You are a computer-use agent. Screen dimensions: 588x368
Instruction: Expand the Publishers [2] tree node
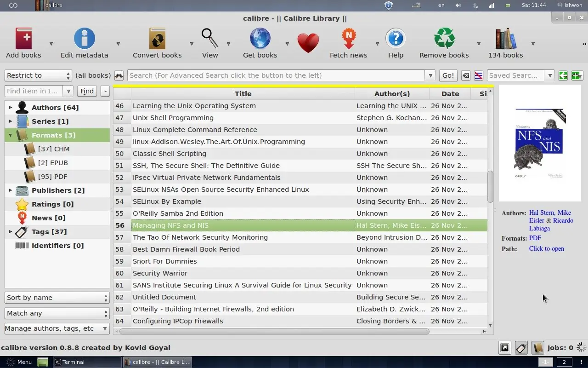[11, 190]
